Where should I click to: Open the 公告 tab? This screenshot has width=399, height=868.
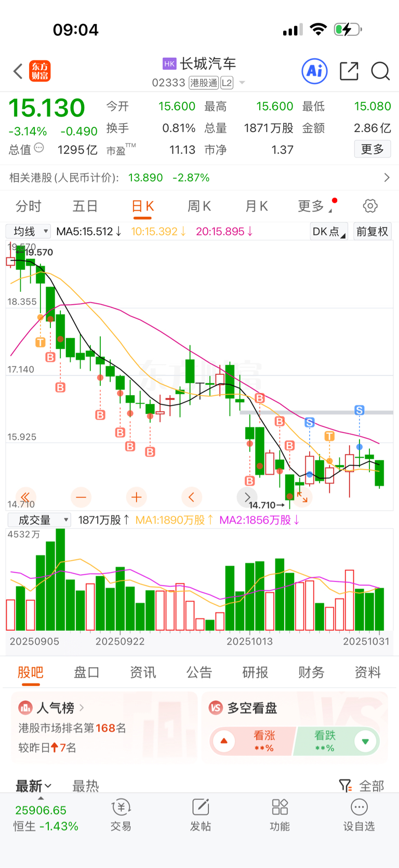pyautogui.click(x=199, y=672)
